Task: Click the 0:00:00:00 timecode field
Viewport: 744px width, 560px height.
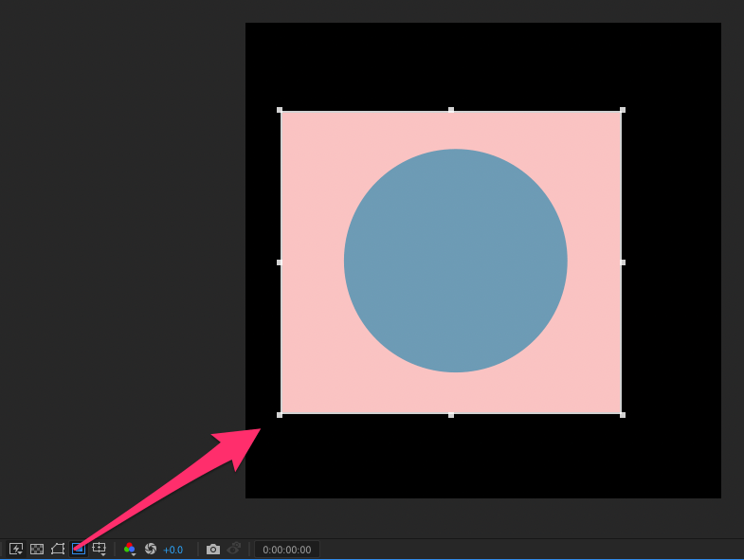Action: pyautogui.click(x=287, y=550)
